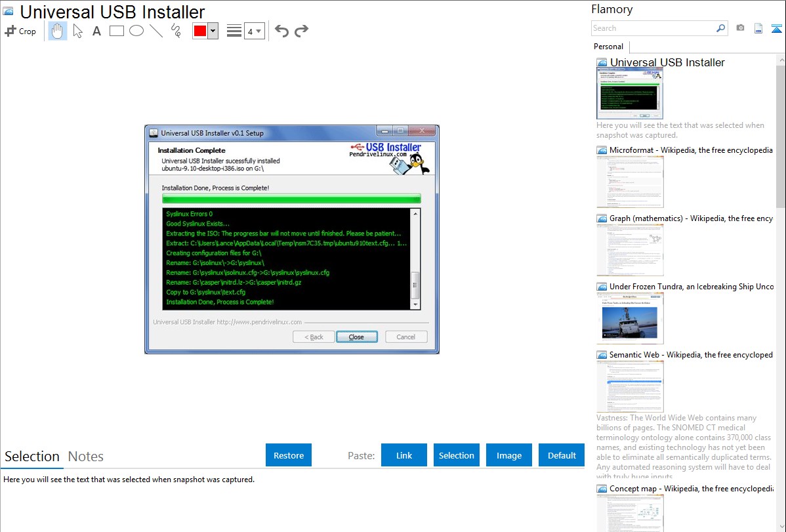
Task: Open Universal USB Installer snapshot thumbnail
Action: [630, 94]
